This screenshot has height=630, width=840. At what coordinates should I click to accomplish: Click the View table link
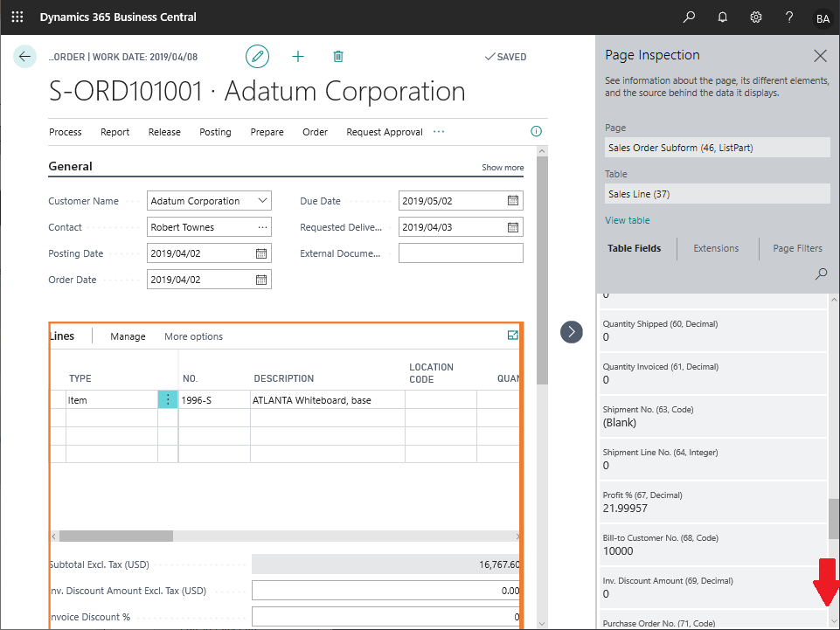coord(627,220)
